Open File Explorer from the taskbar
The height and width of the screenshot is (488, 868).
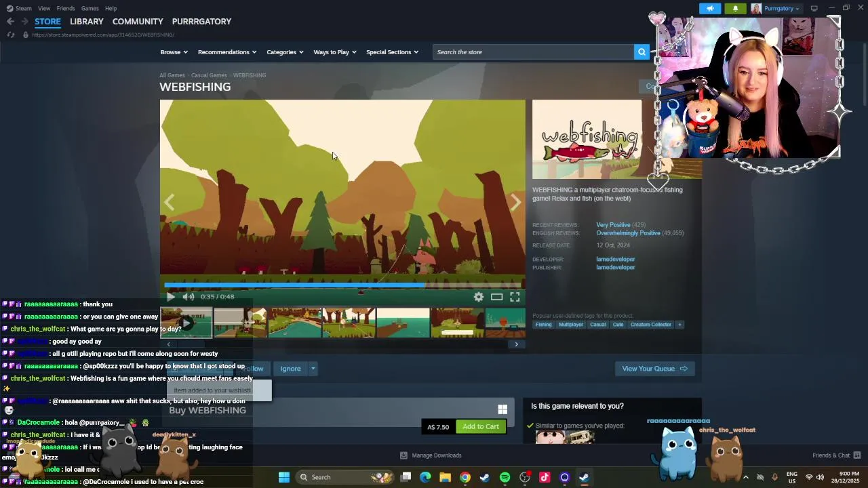tap(445, 477)
